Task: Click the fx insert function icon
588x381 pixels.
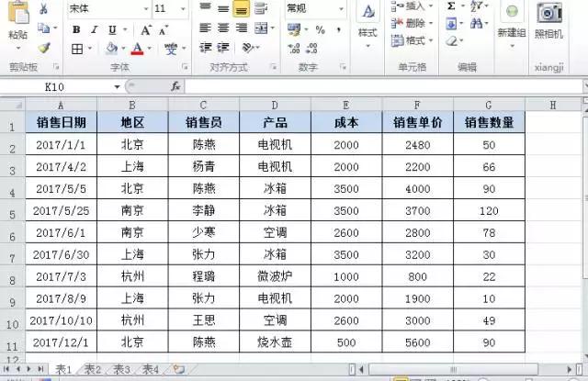Action: (175, 86)
